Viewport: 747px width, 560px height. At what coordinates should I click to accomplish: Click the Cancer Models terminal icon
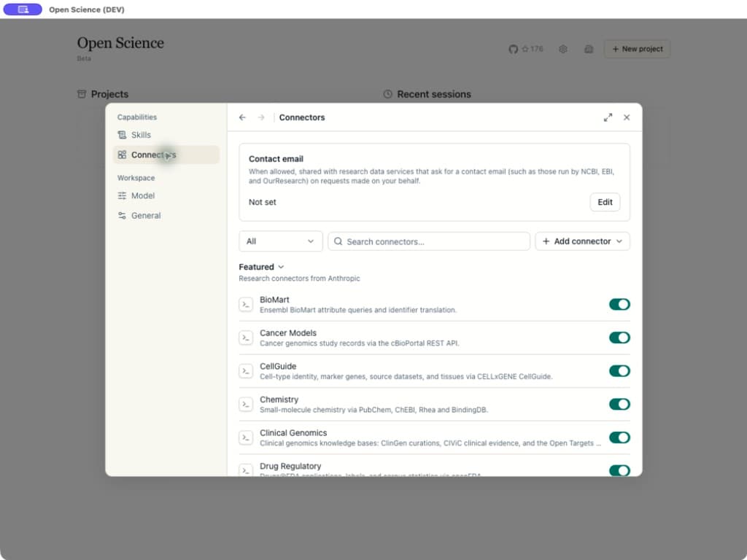pos(246,338)
